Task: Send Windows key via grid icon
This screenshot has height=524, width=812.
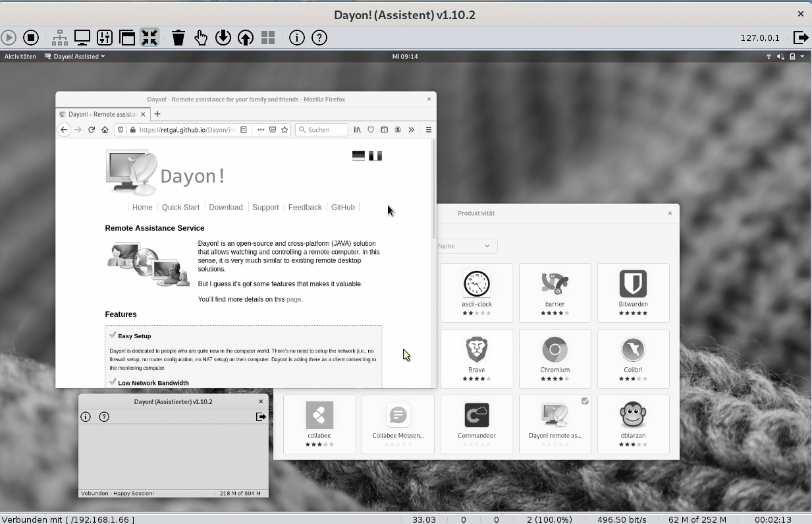Action: (x=268, y=38)
